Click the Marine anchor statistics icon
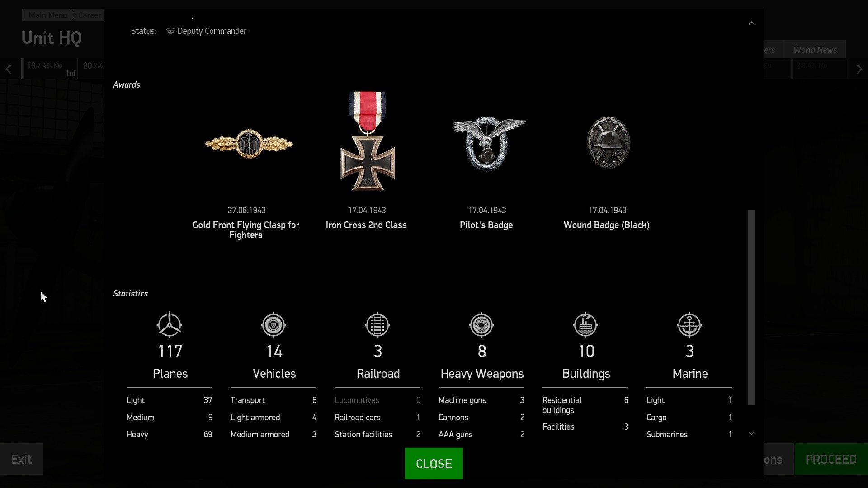Screen dimensions: 868x488 tap(689, 324)
